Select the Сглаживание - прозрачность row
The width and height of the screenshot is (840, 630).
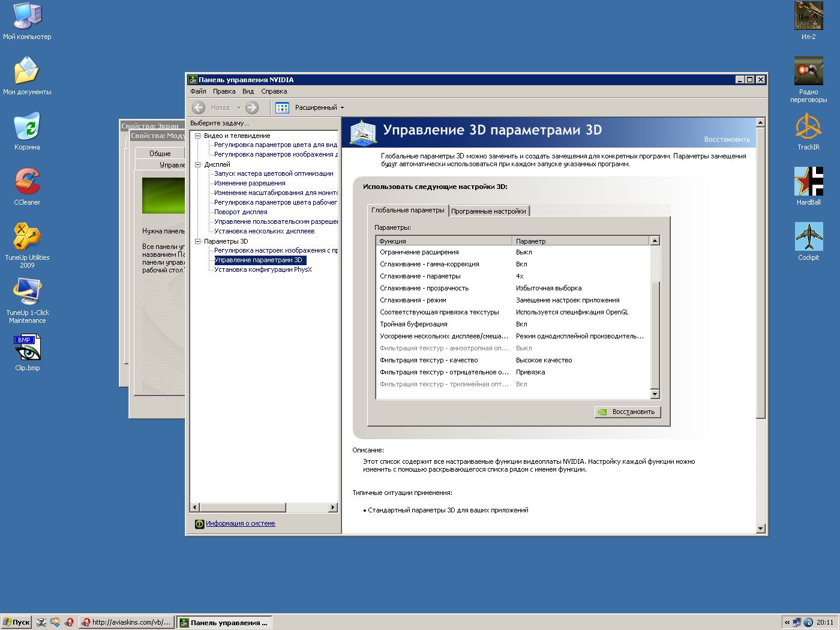click(x=513, y=288)
